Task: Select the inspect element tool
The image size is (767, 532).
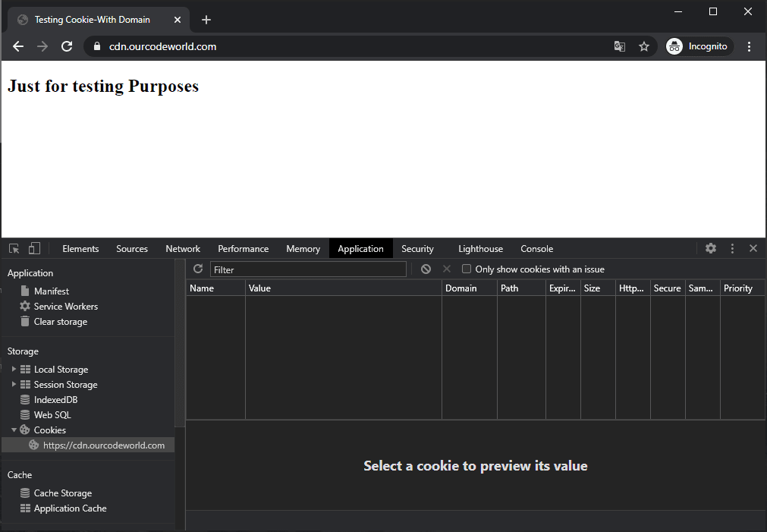Action: 13,248
